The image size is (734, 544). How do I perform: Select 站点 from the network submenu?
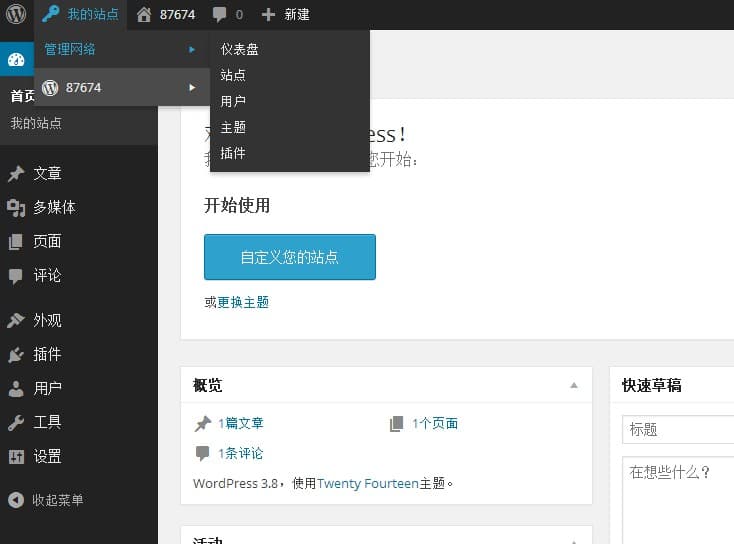point(233,75)
